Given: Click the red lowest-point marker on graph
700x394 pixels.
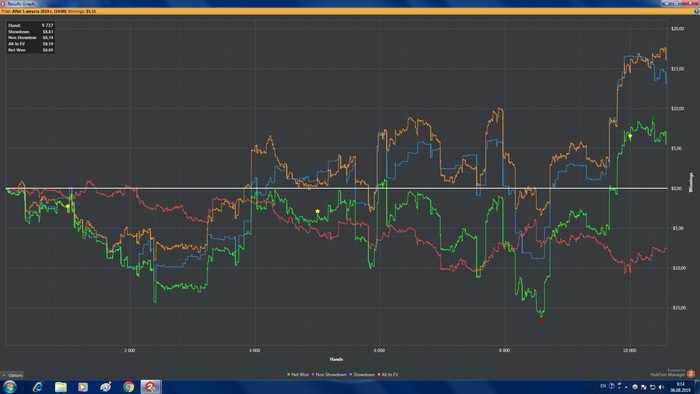Looking at the screenshot, I should pyautogui.click(x=541, y=320).
